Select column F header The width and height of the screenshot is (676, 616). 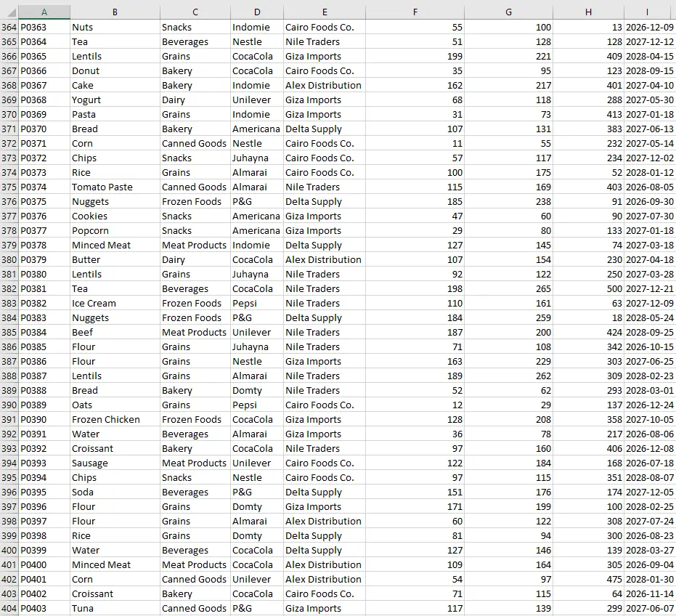[415, 12]
